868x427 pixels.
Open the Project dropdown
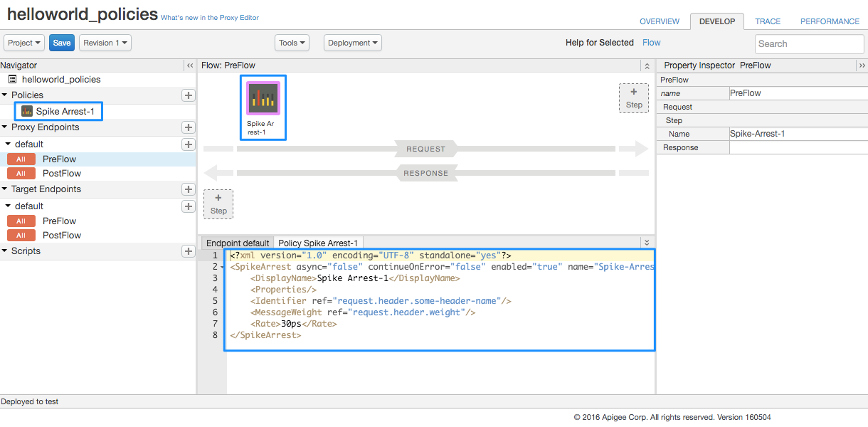click(x=23, y=43)
